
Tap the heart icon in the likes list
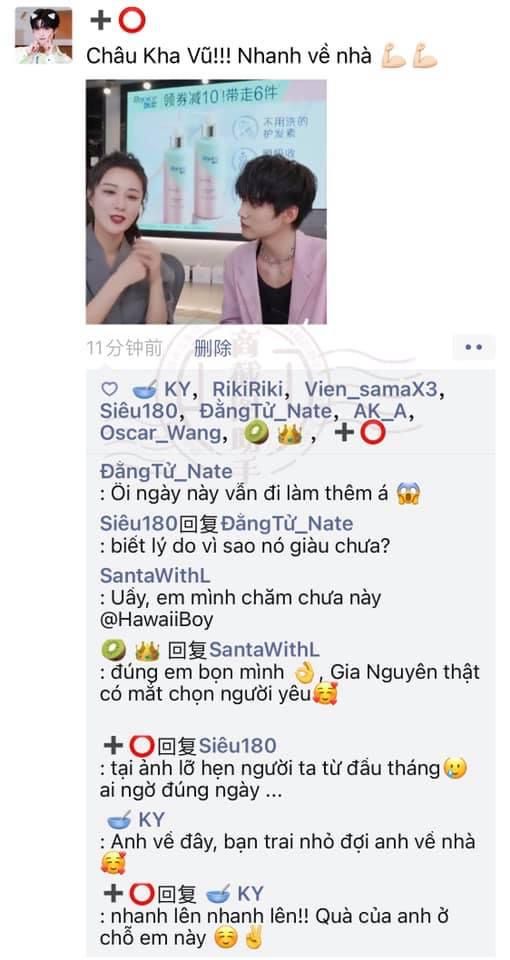click(109, 389)
